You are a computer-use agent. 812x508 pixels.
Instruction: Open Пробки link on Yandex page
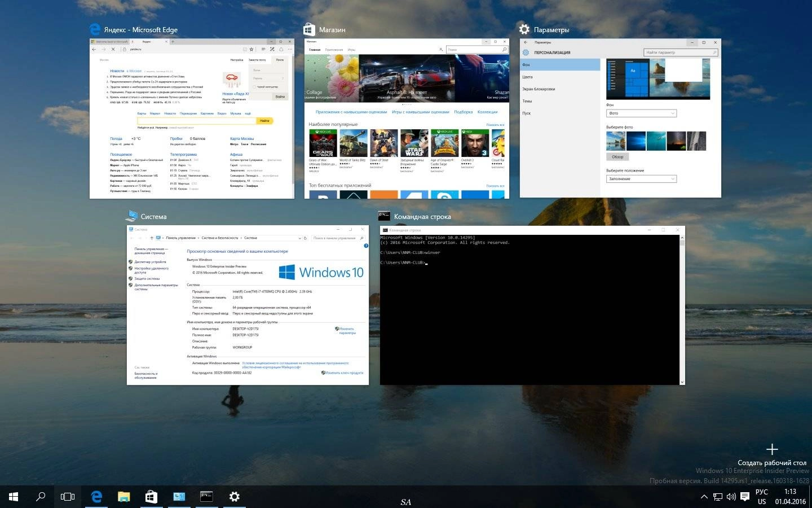click(176, 138)
